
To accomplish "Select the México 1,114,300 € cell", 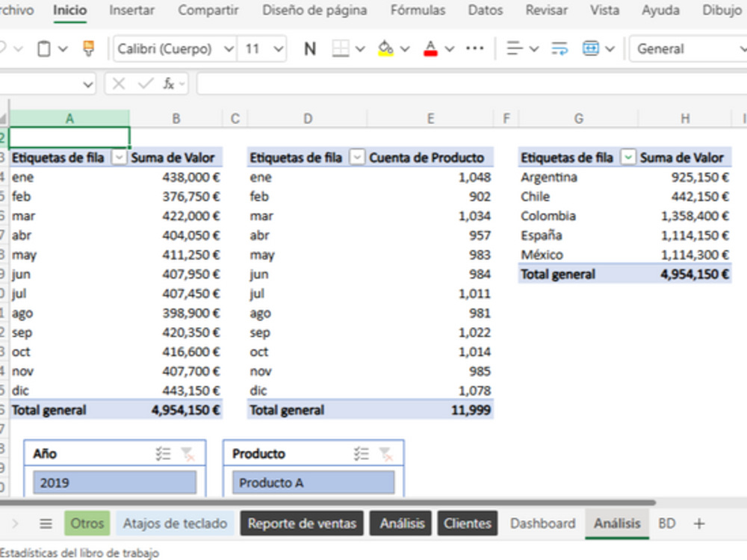I will [685, 255].
